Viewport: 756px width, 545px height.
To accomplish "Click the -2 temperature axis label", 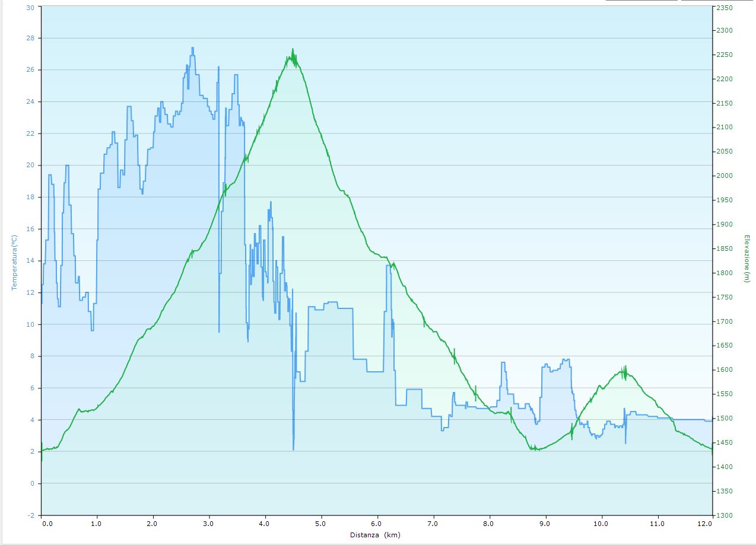I will 30,515.
